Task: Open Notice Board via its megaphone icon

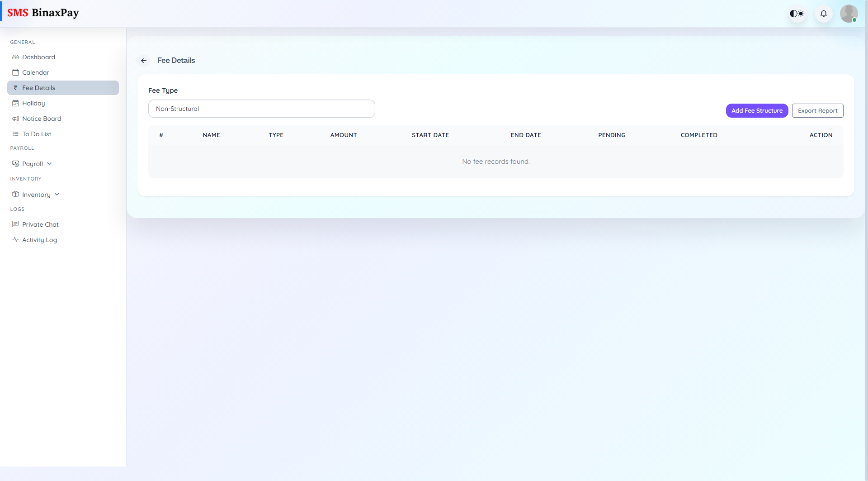Action: point(15,119)
